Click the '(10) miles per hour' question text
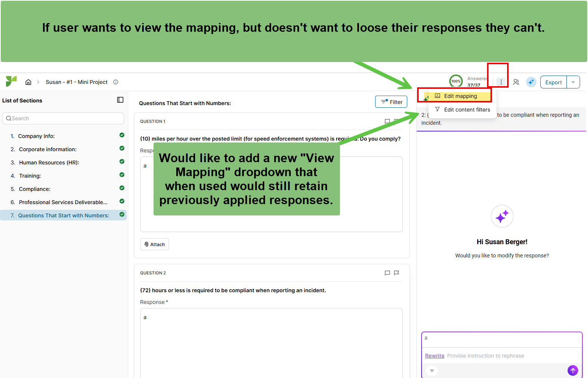Viewport: 588px width, 378px height. 270,139
